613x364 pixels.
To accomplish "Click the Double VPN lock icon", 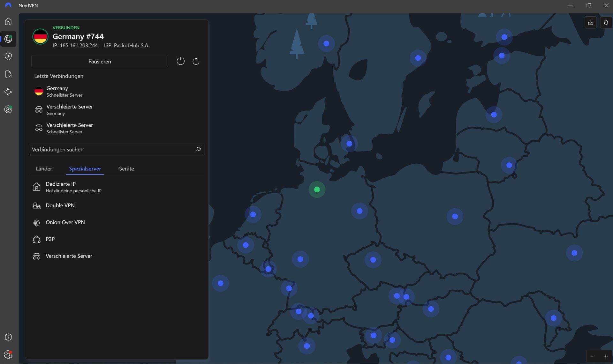I will pyautogui.click(x=37, y=205).
